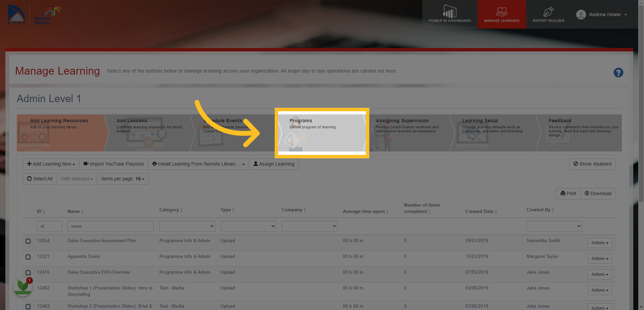Open the Company filter dropdown
Screen dimensions: 644x310
(310, 226)
